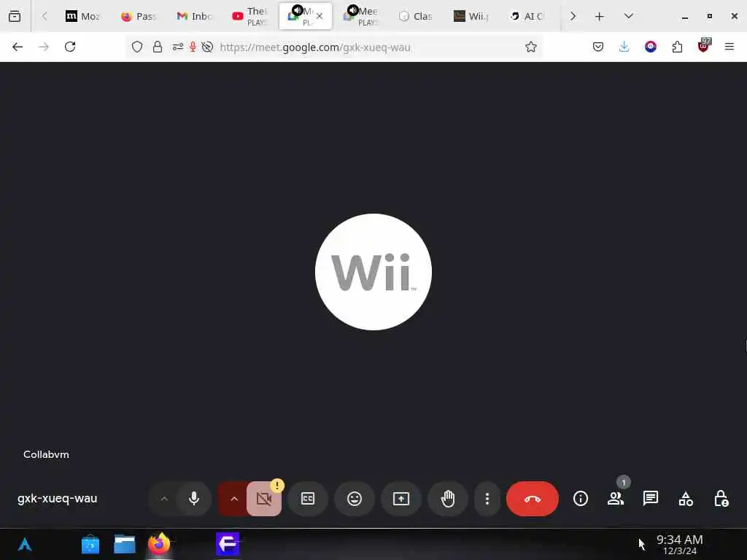The height and width of the screenshot is (560, 747).
Task: Open host controls lock icon
Action: (721, 499)
